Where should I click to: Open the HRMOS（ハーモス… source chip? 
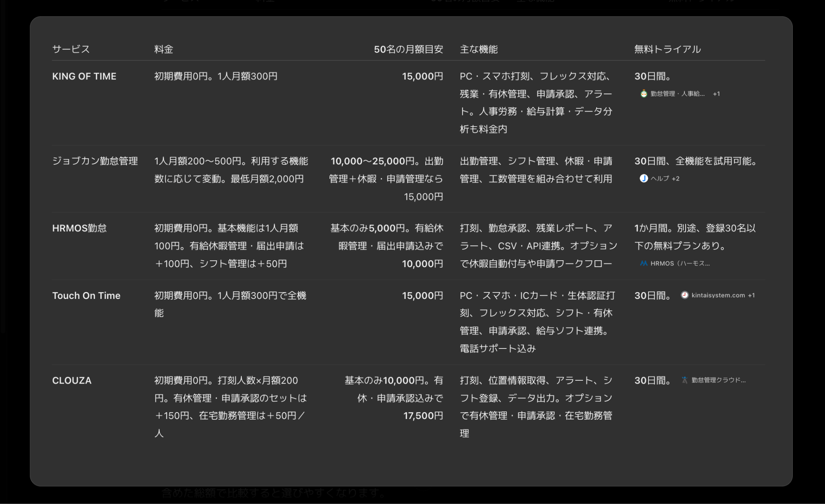click(x=675, y=263)
